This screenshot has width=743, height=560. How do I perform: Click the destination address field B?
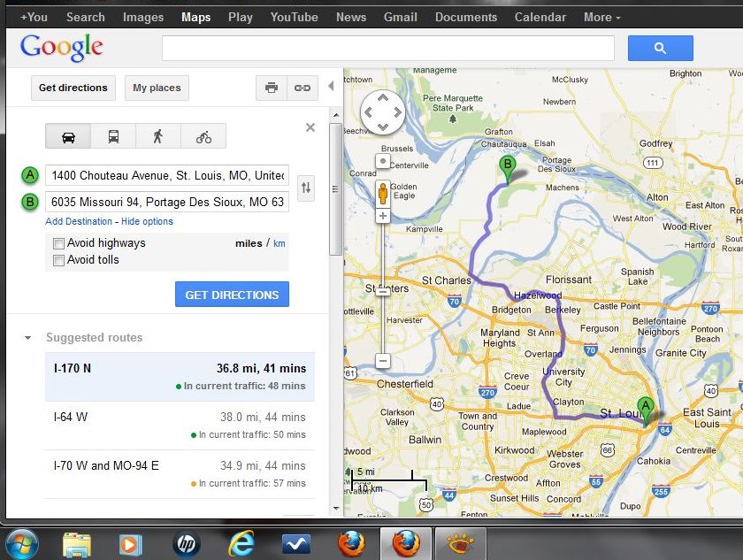[x=167, y=202]
